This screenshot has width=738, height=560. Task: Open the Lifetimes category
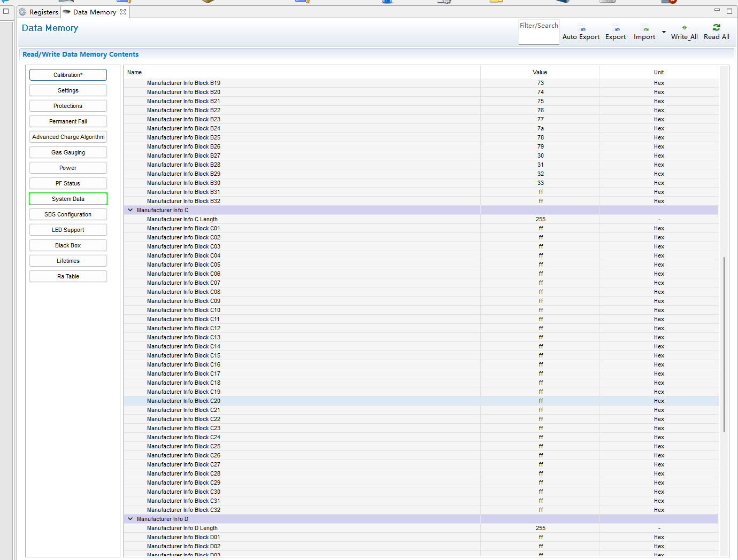pyautogui.click(x=68, y=261)
